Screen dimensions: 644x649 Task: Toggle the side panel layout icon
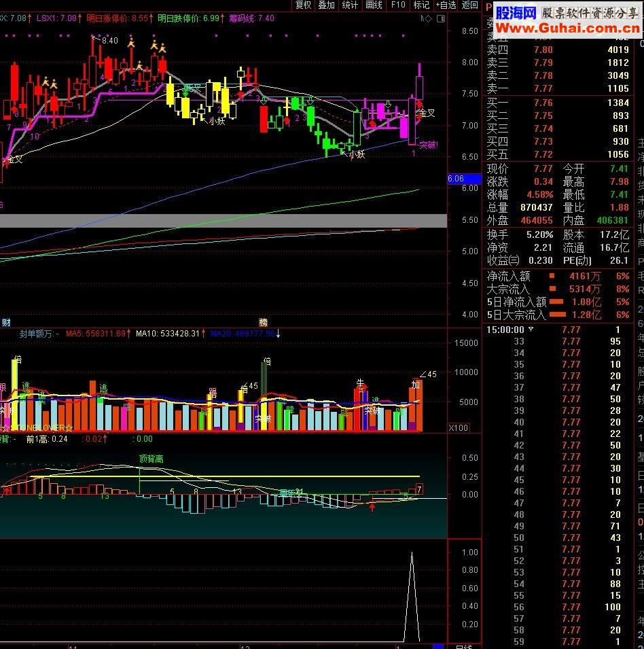(441, 18)
